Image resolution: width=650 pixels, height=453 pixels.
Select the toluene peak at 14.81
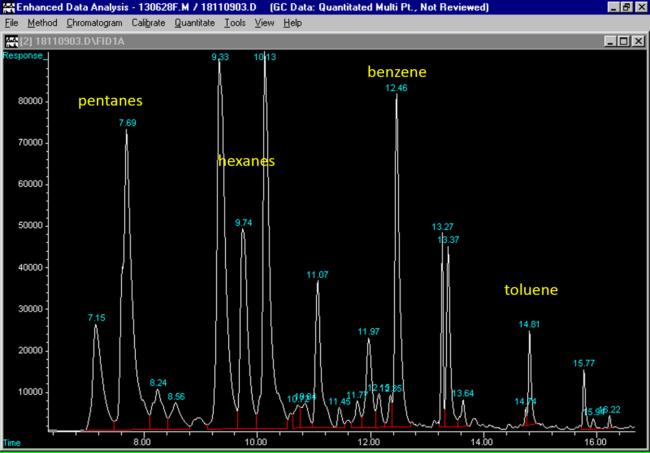coord(530,336)
